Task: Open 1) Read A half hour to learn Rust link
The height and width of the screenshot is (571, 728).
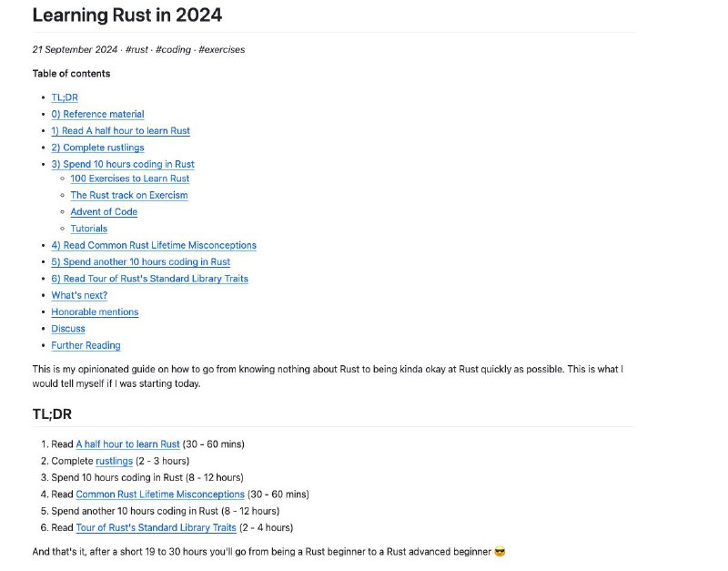Action: (x=121, y=131)
